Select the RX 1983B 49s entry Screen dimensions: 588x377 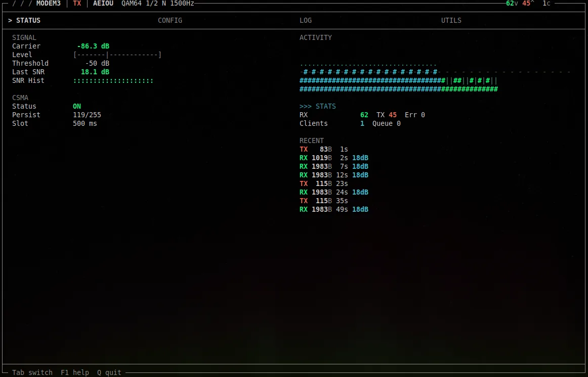point(334,210)
